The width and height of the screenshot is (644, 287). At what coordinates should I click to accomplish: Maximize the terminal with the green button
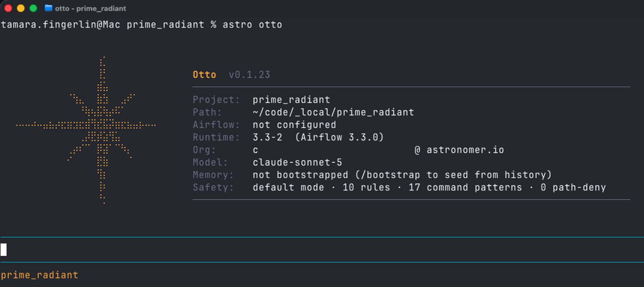(33, 8)
